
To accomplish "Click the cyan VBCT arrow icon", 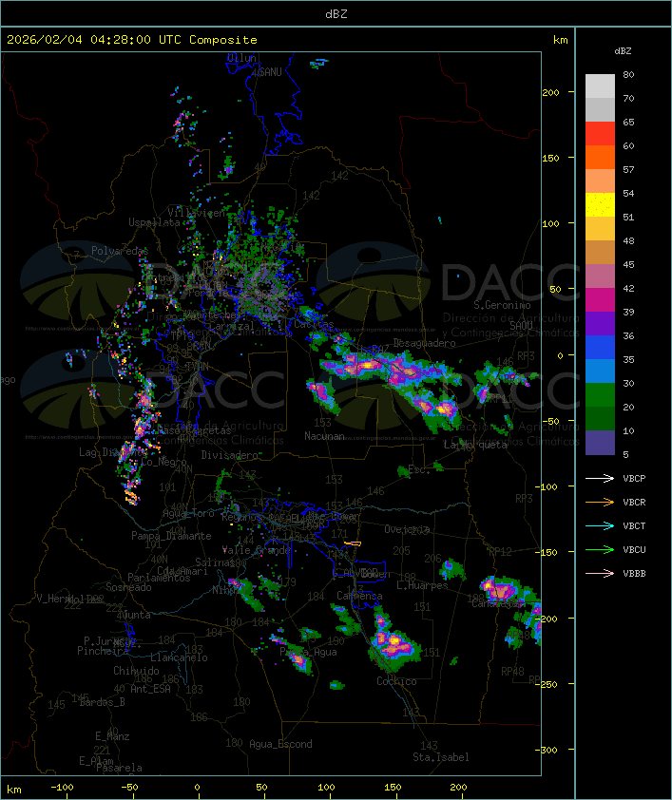I will tap(600, 526).
